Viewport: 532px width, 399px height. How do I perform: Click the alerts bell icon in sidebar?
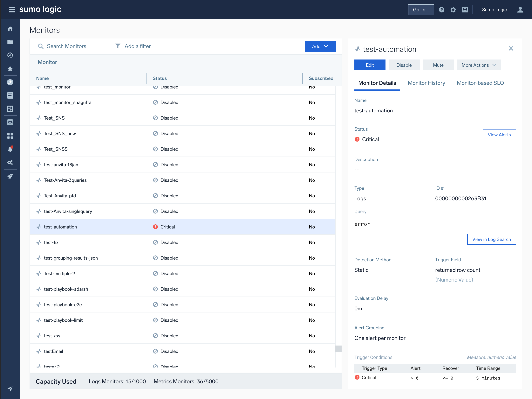point(10,149)
